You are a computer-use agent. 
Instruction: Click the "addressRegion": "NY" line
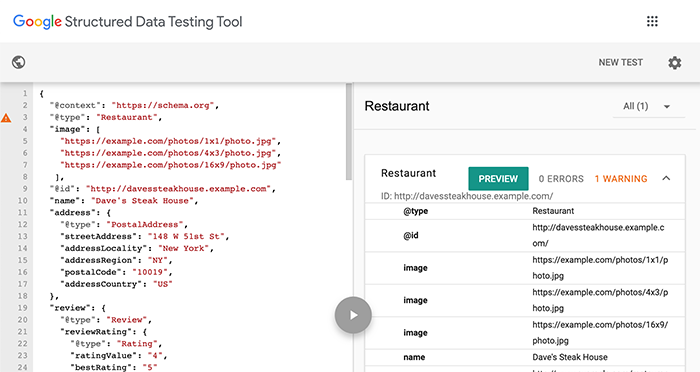(x=116, y=260)
